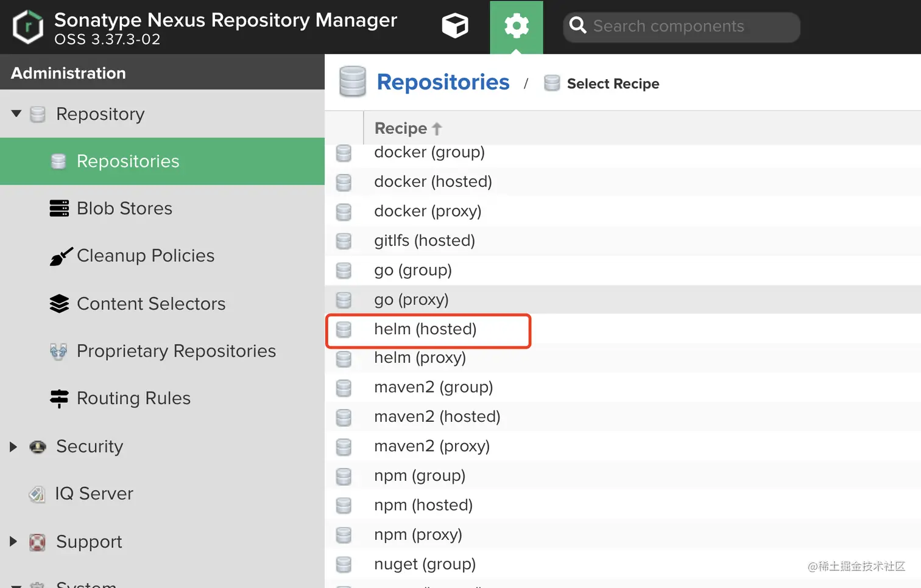Collapse the Repository tree node
The image size is (921, 588).
[16, 114]
